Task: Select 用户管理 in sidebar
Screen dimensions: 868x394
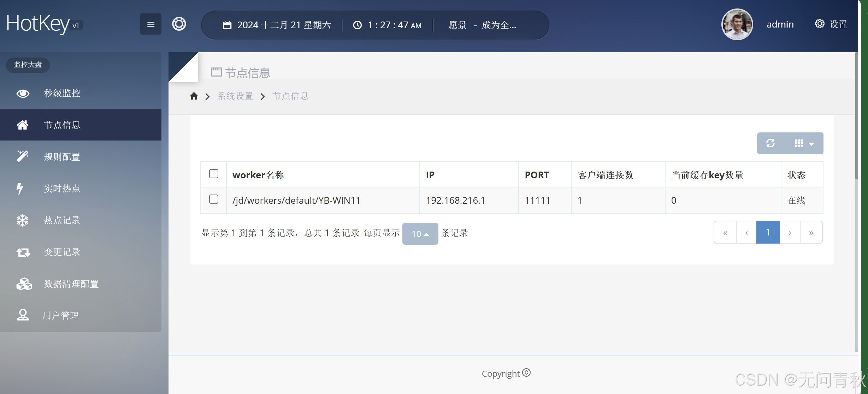Action: [60, 316]
